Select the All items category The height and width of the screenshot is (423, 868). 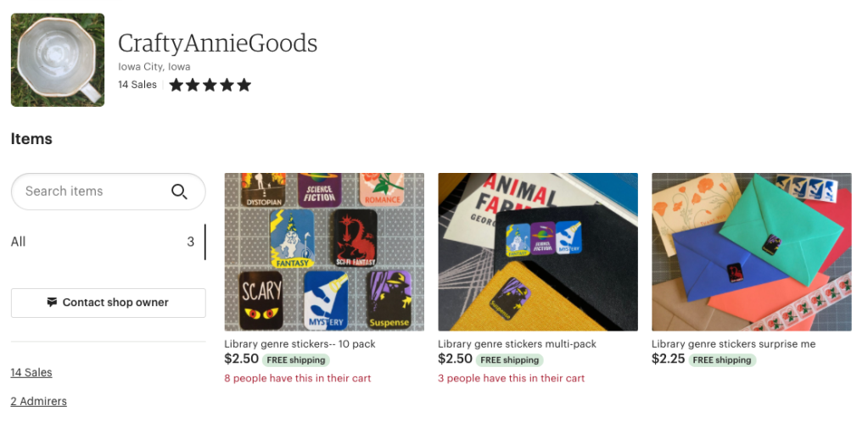19,242
